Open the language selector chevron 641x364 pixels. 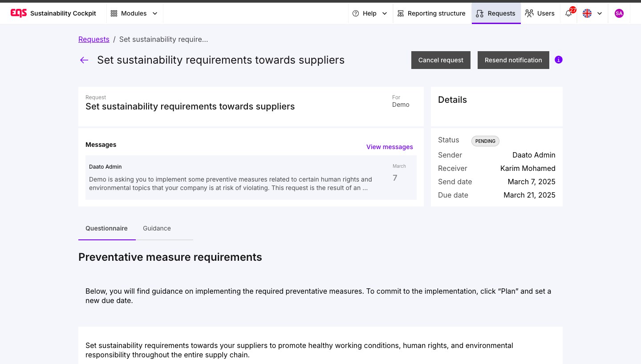pos(600,13)
